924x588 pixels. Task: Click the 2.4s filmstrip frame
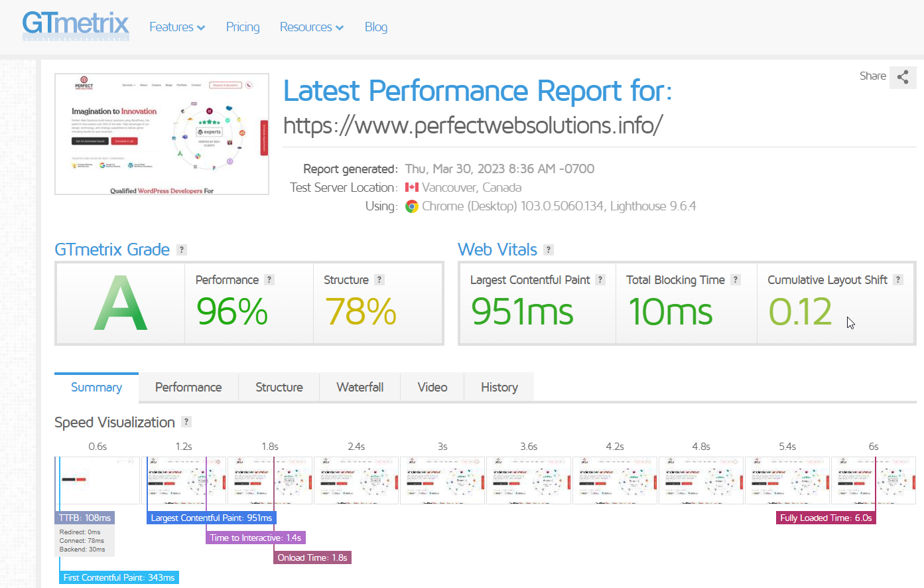pos(356,480)
